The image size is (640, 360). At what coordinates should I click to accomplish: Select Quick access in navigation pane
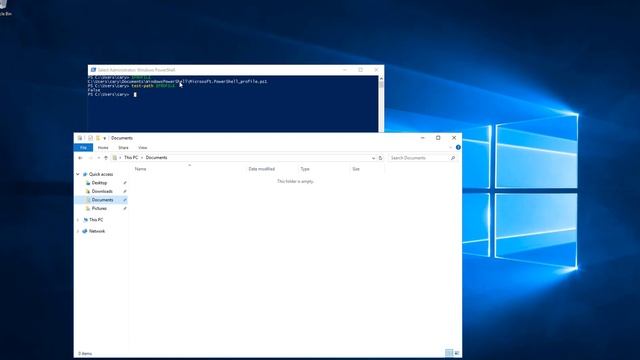(101, 174)
